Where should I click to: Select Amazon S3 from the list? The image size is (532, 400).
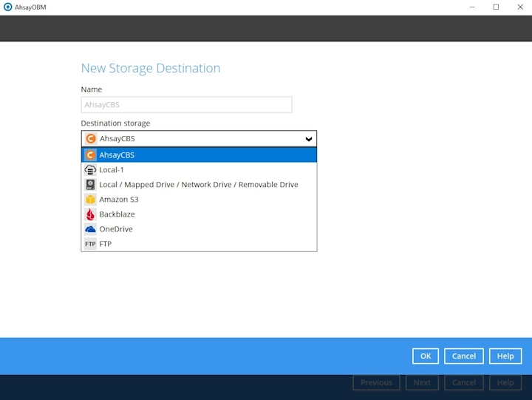coord(199,200)
